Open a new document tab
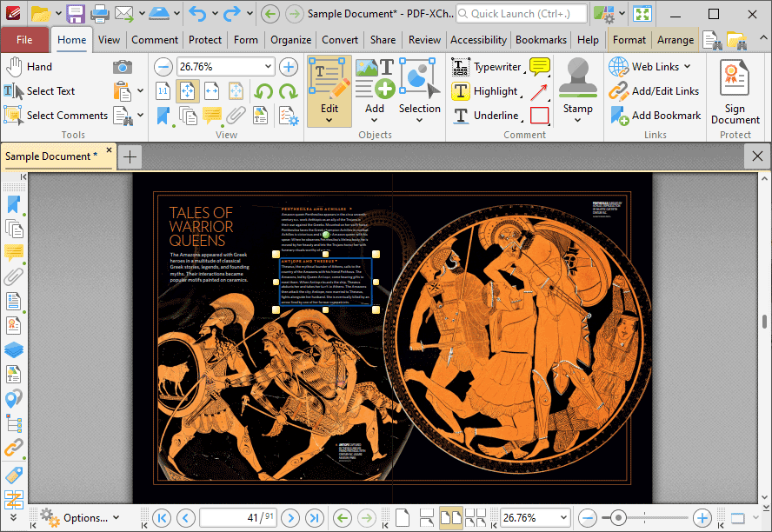Viewport: 772px width, 532px height. pyautogui.click(x=130, y=157)
